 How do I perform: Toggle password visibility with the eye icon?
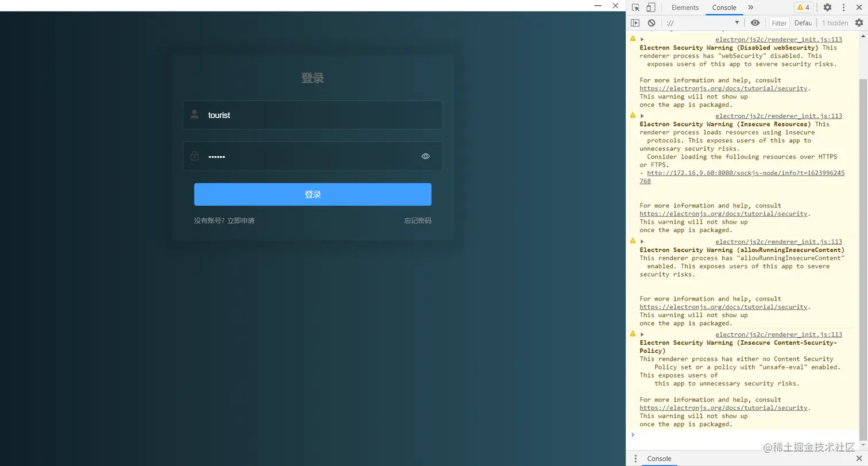tap(425, 156)
